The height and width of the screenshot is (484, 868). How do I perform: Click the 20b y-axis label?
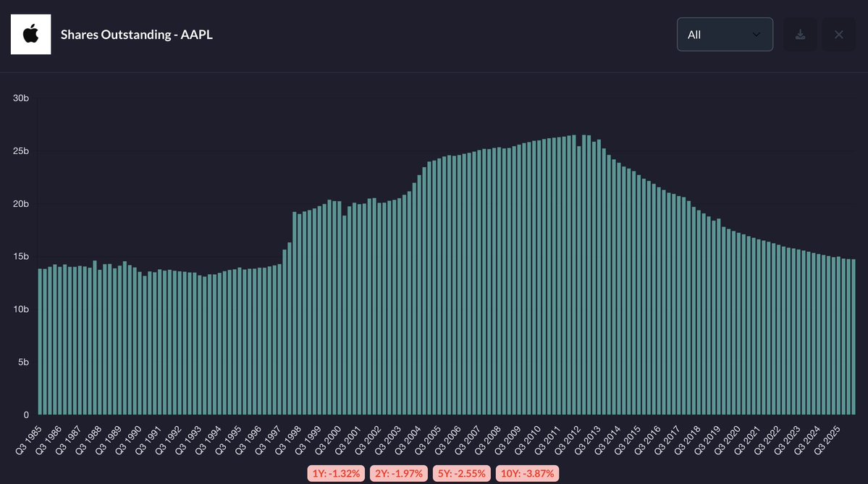point(21,204)
